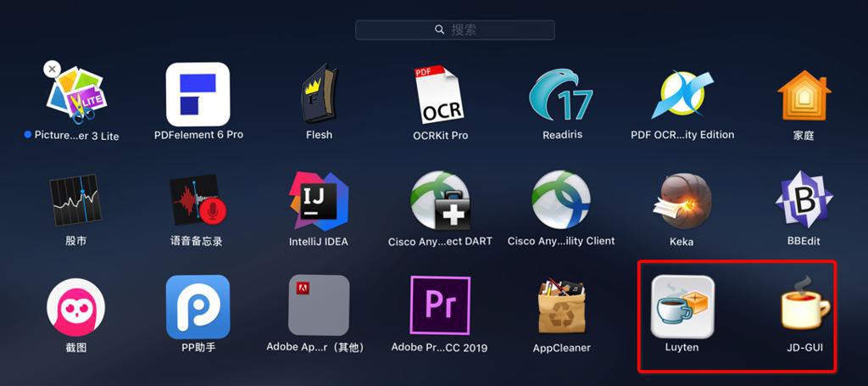Launch PDF OCR X Community Edition
This screenshot has width=868, height=386.
click(x=682, y=93)
